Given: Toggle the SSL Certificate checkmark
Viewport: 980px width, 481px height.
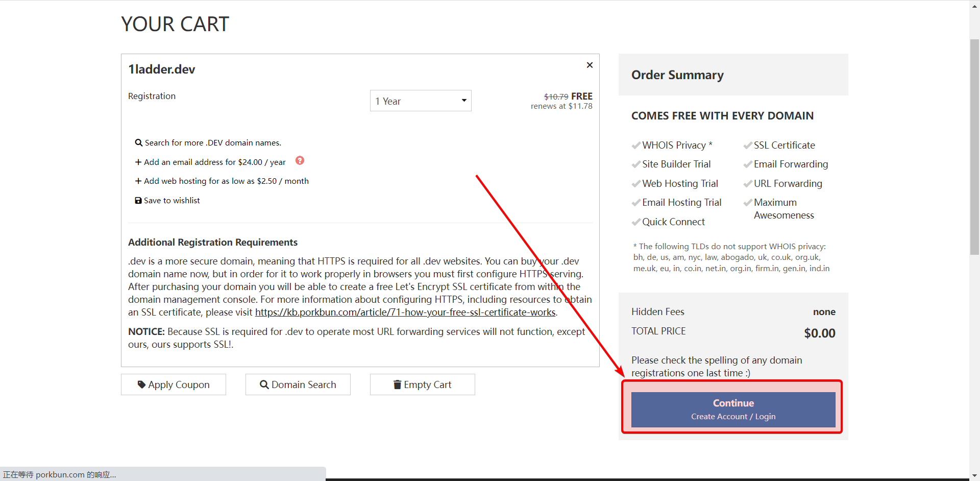Looking at the screenshot, I should [748, 145].
